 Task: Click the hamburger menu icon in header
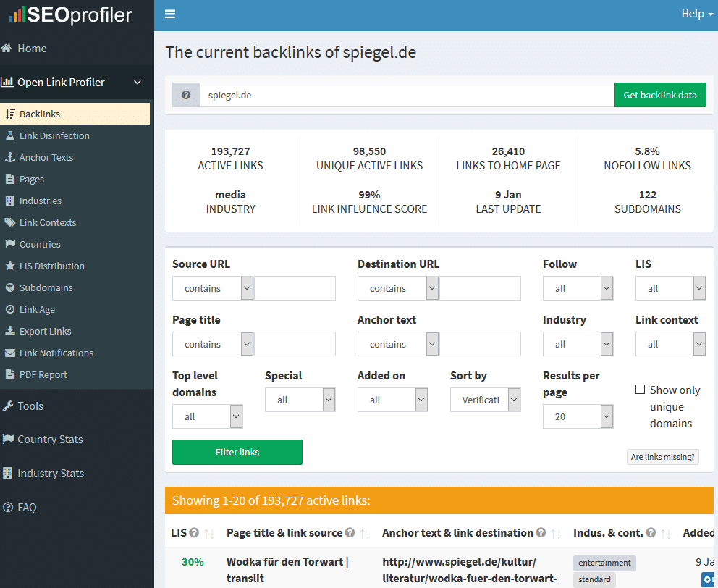170,14
